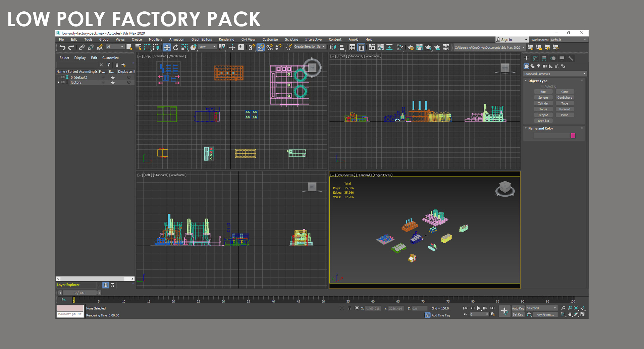
Task: Switch to the Modify command panel
Action: 535,58
